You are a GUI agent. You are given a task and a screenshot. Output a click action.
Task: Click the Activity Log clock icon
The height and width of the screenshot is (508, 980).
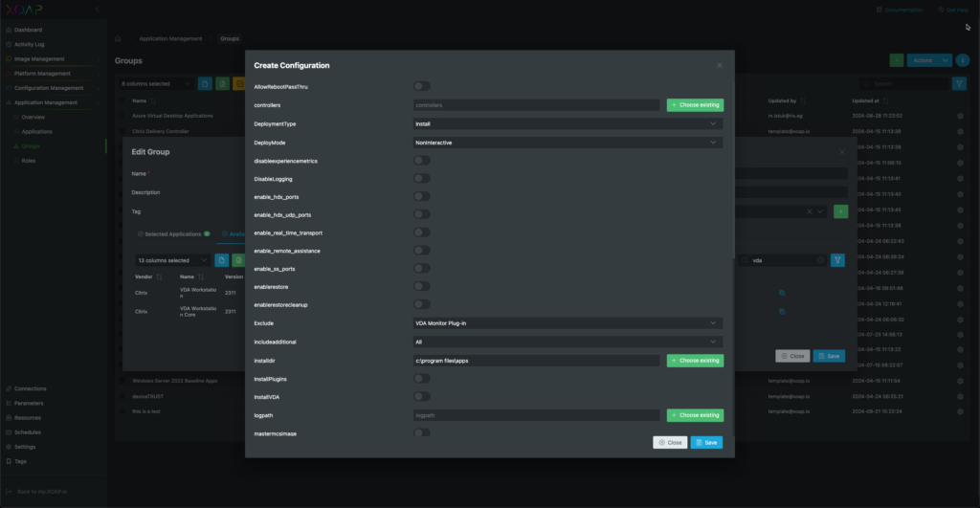click(x=9, y=44)
